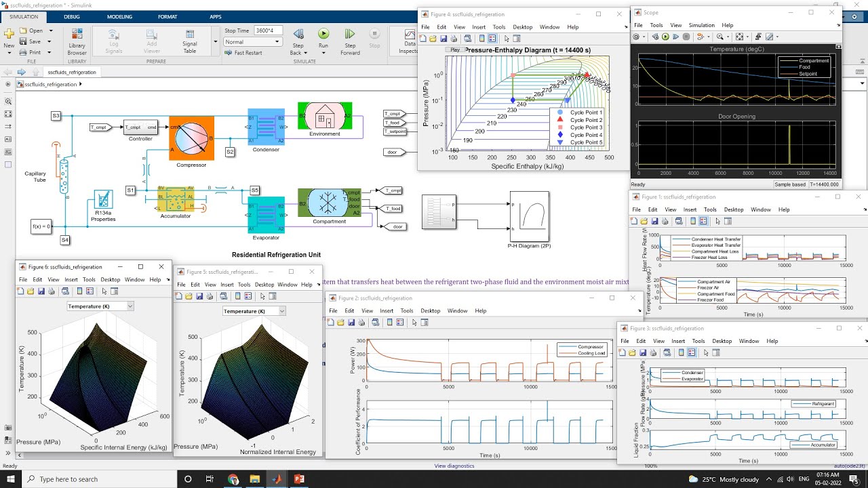The image size is (868, 488).
Task: Click Scope step forward icon
Action: coord(675,37)
